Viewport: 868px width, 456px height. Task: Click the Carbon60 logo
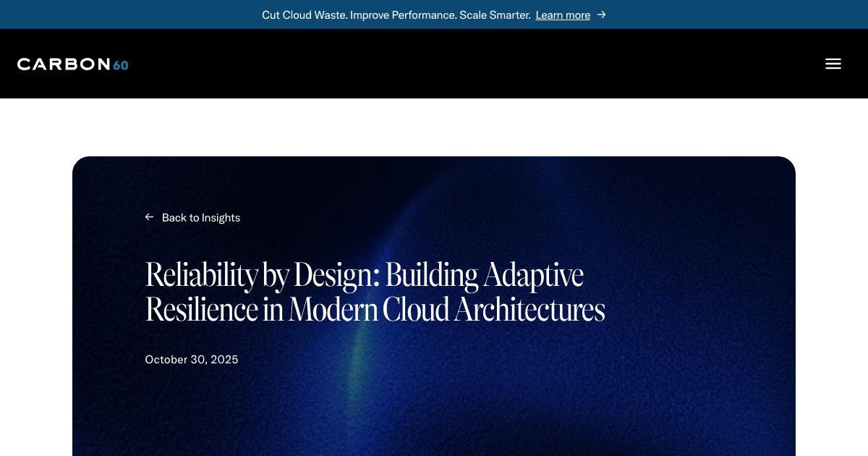point(73,64)
